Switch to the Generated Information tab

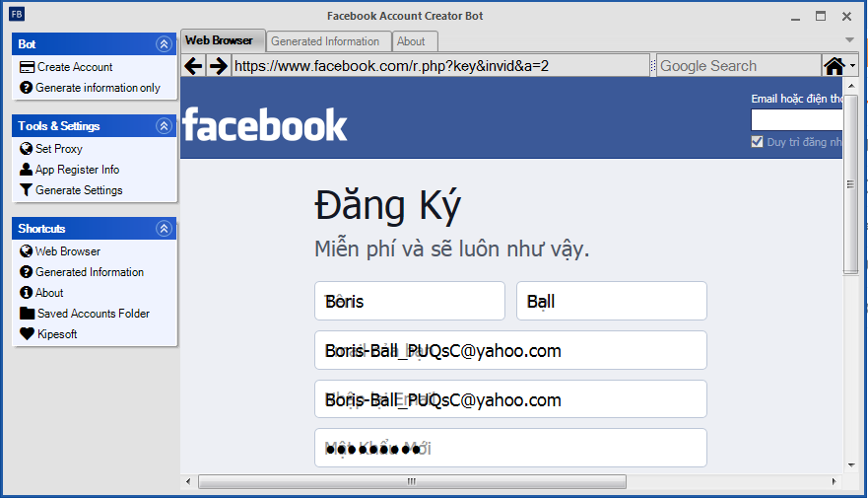click(329, 41)
